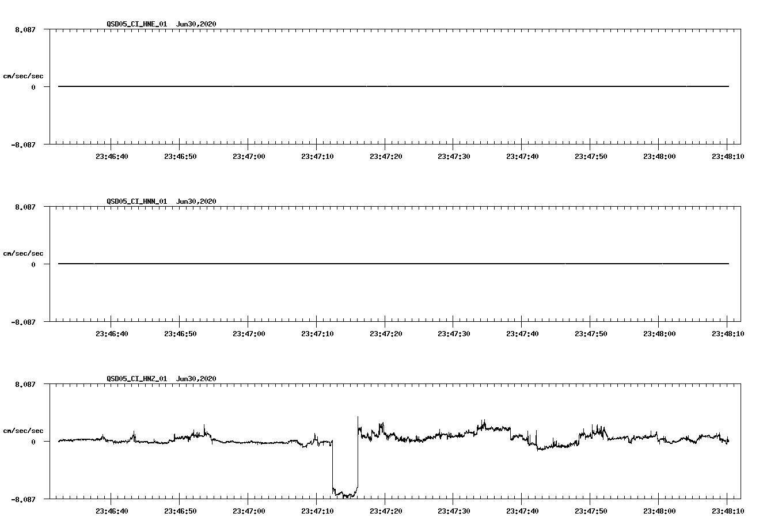Select the 23:47:10 tick label under HNN plot
This screenshot has width=782, height=532.
coord(317,333)
